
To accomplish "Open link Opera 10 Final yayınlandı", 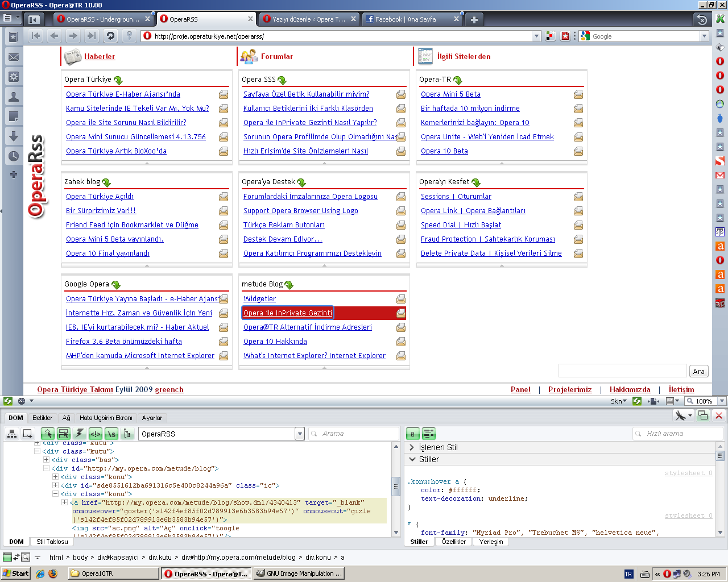I will click(107, 253).
